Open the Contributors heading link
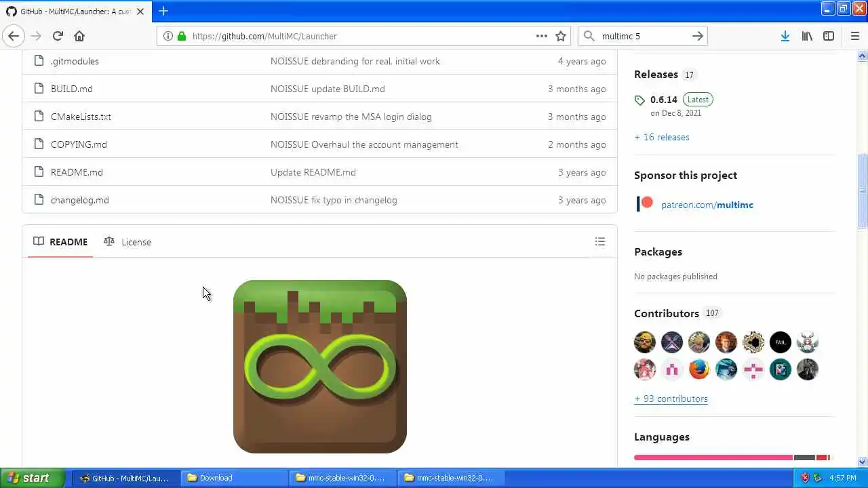868x488 pixels. [x=667, y=313]
